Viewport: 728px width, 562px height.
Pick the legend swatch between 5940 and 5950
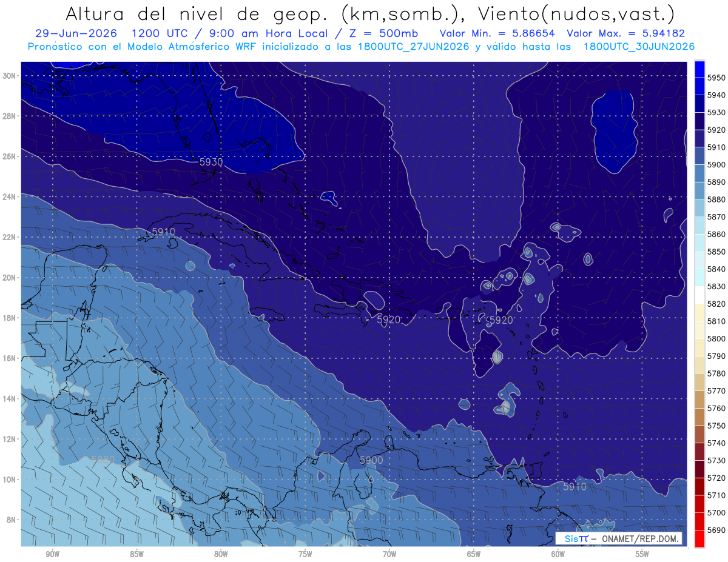(x=699, y=86)
